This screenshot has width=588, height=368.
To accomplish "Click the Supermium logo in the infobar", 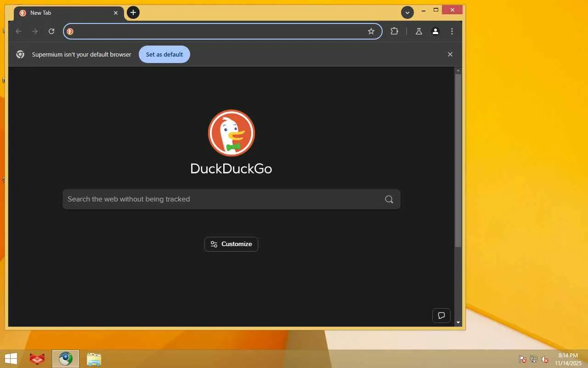I will (20, 54).
